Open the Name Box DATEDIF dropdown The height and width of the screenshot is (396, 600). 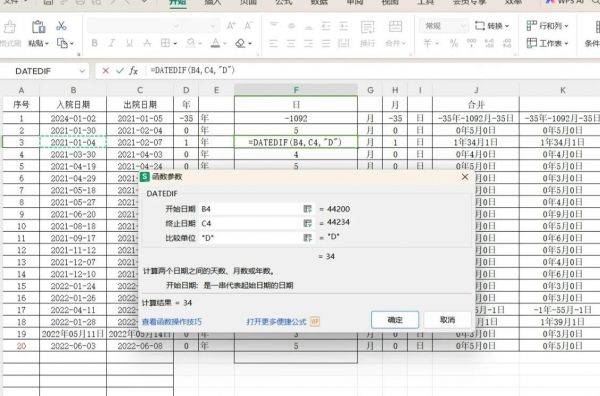(82, 71)
